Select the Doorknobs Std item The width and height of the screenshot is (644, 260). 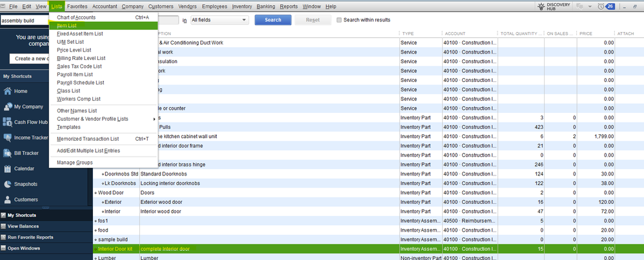coord(121,174)
